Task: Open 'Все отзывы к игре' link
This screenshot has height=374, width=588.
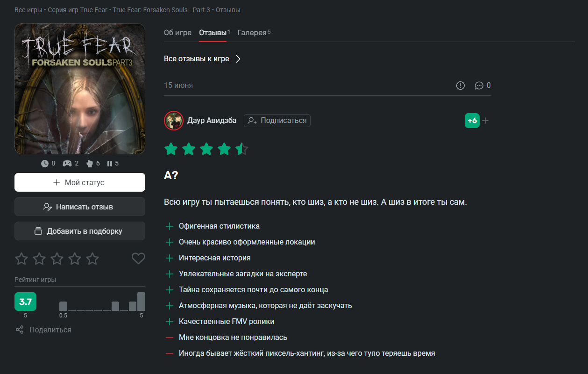Action: click(x=197, y=59)
